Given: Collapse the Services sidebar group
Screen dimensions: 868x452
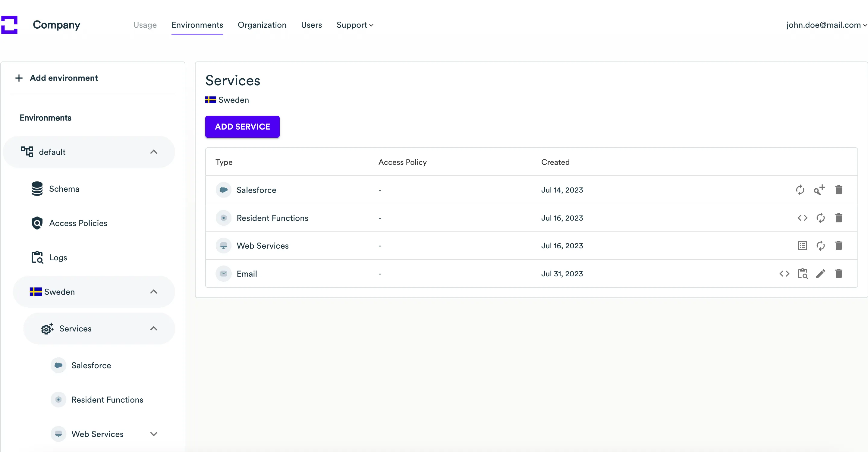Looking at the screenshot, I should [154, 329].
